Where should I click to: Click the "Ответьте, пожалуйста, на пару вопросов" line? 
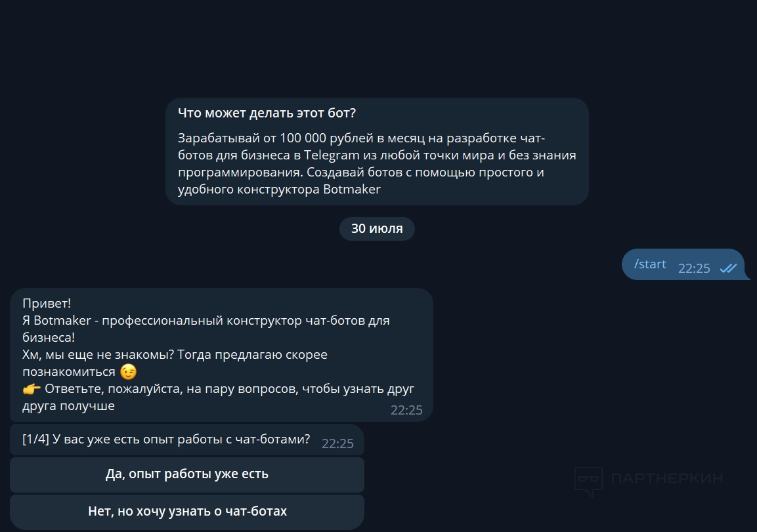point(229,389)
